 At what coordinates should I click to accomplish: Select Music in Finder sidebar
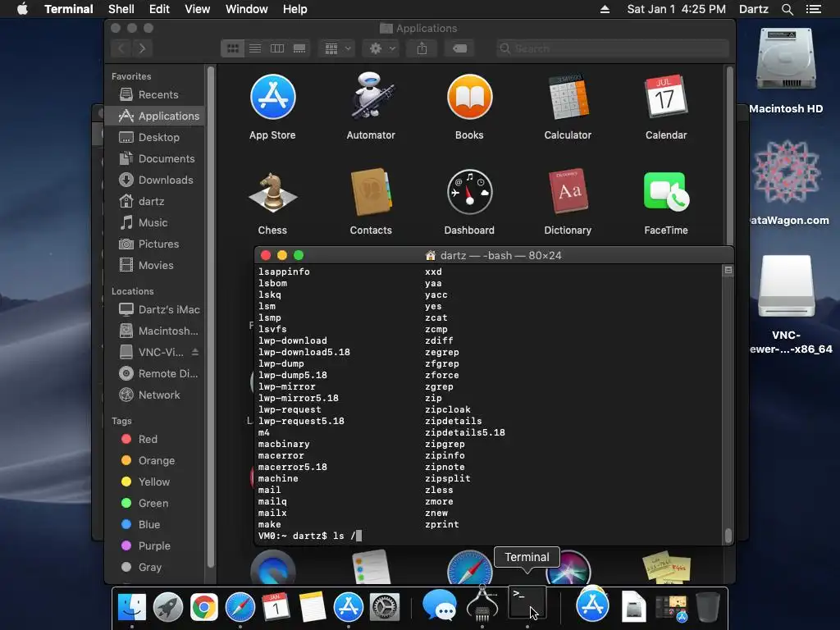pos(154,223)
